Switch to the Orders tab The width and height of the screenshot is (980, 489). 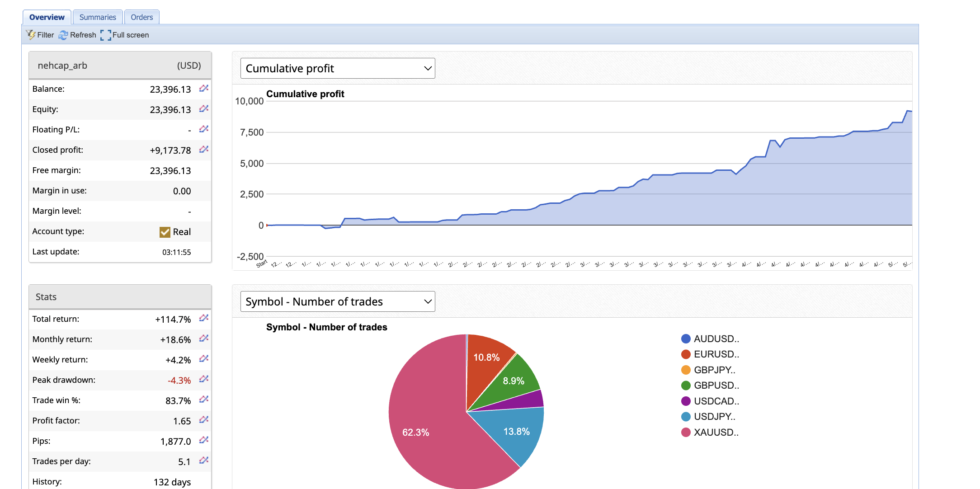(x=141, y=17)
